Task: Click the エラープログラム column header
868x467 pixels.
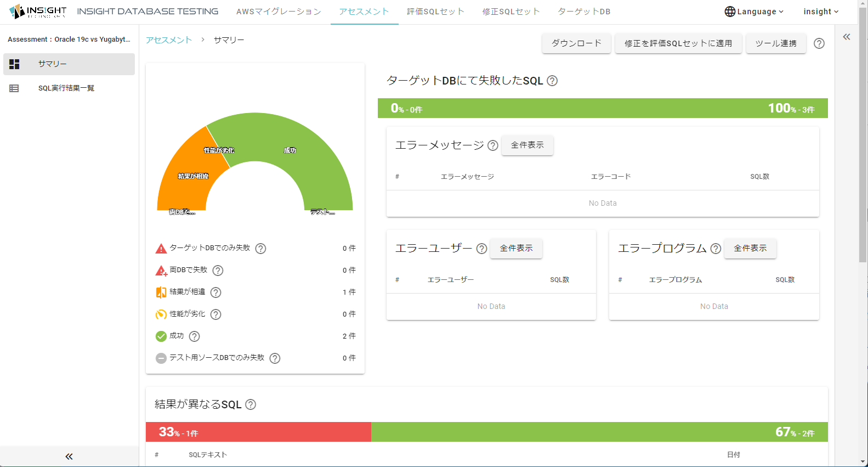Action: point(676,280)
